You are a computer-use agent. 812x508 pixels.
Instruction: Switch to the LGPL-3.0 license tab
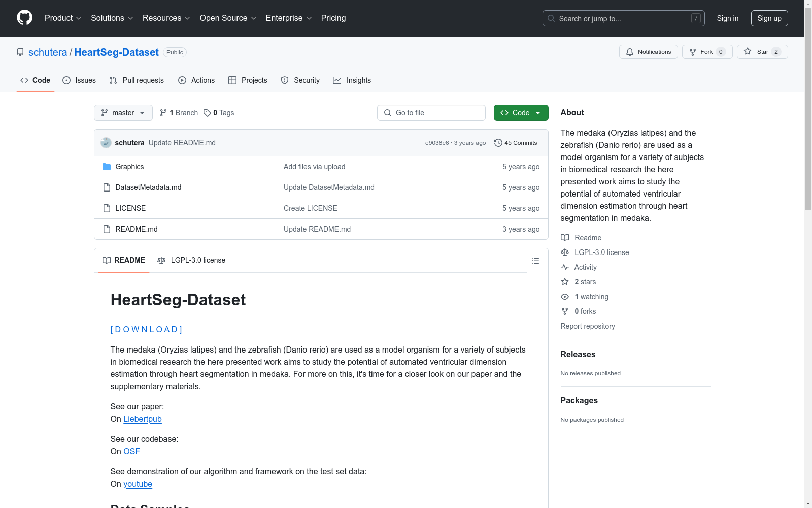pyautogui.click(x=191, y=260)
